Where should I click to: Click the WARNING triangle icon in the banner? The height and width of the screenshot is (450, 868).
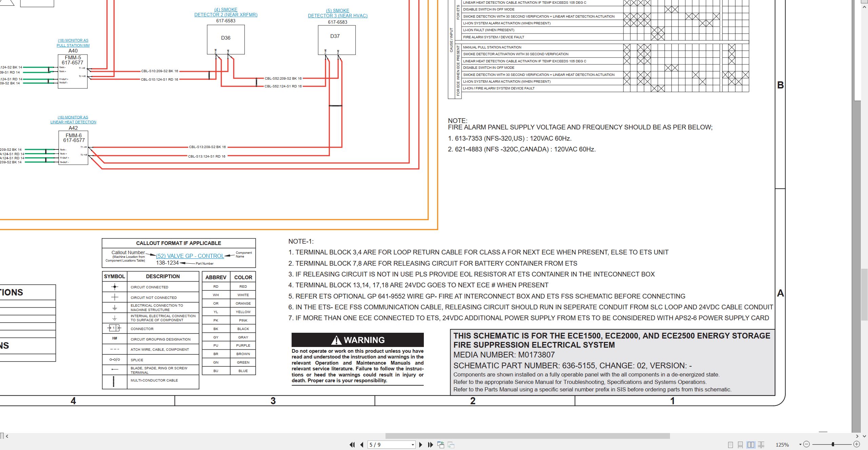click(336, 340)
